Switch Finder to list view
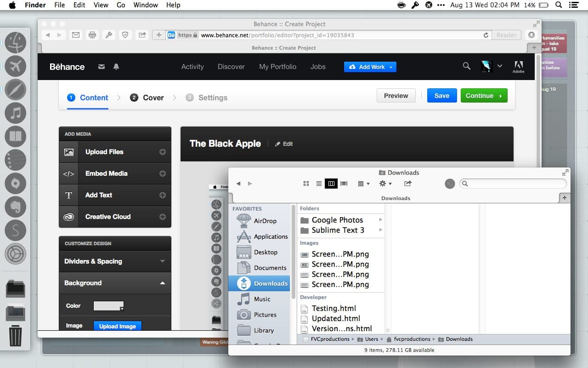 tap(319, 184)
